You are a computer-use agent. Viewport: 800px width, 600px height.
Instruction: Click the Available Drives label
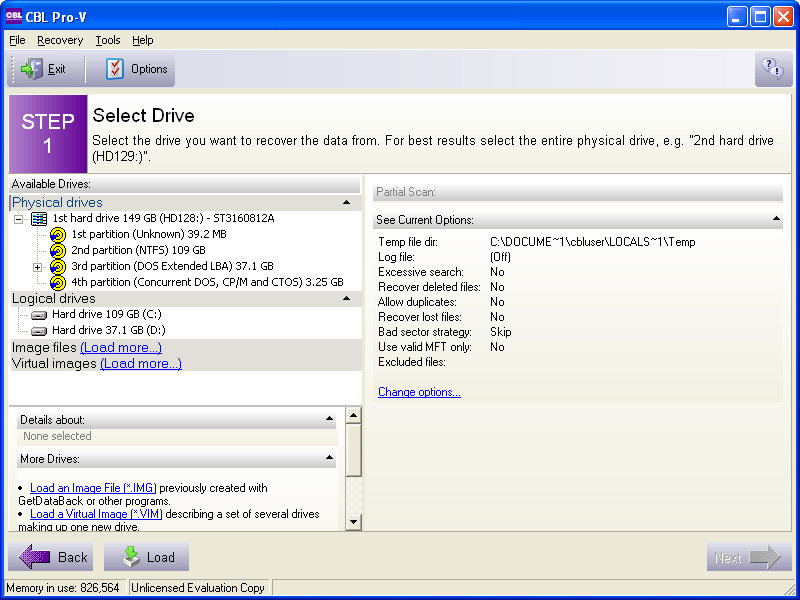(x=51, y=184)
